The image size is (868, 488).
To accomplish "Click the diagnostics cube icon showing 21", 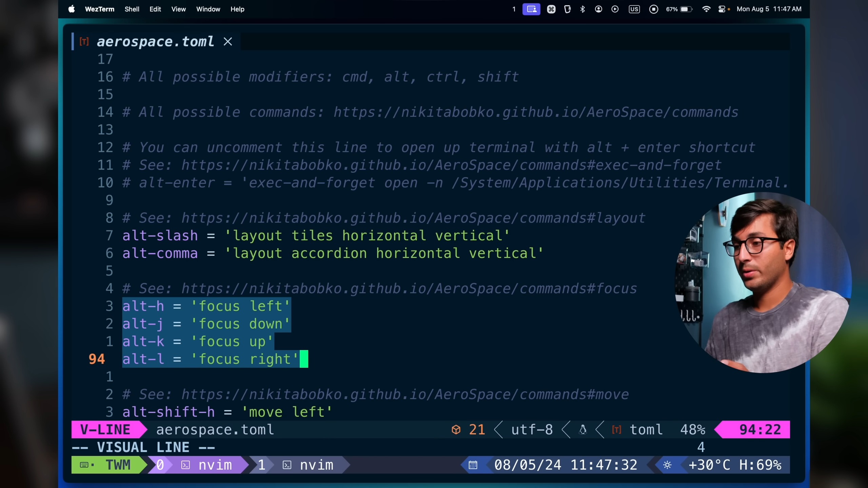I will [x=456, y=430].
